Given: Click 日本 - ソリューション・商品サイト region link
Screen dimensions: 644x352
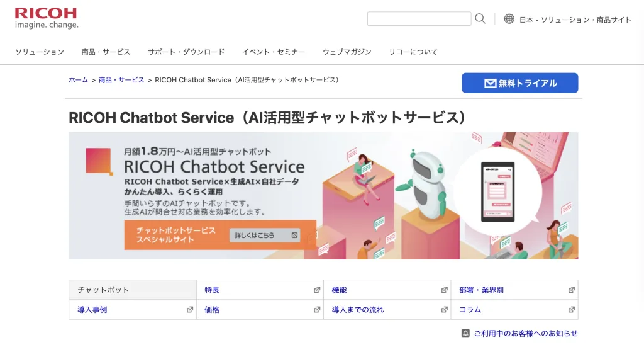Looking at the screenshot, I should 575,20.
